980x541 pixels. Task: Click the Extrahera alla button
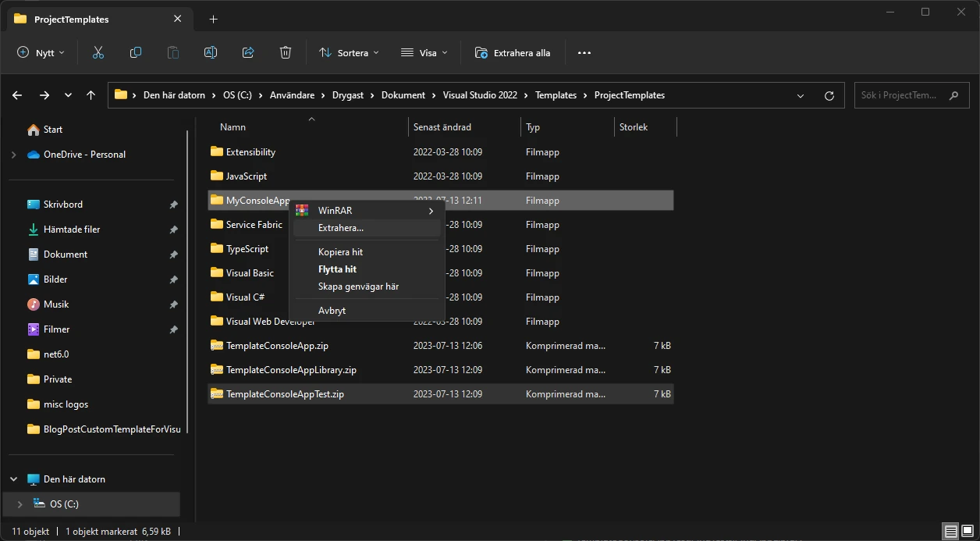click(513, 52)
